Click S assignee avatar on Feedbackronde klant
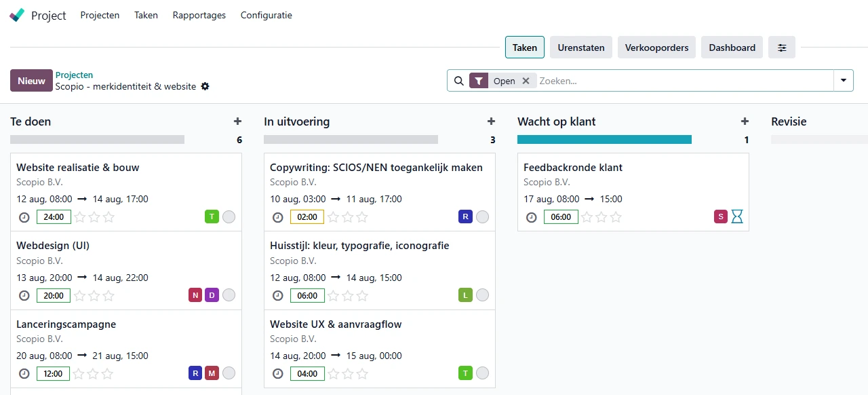 pos(721,217)
